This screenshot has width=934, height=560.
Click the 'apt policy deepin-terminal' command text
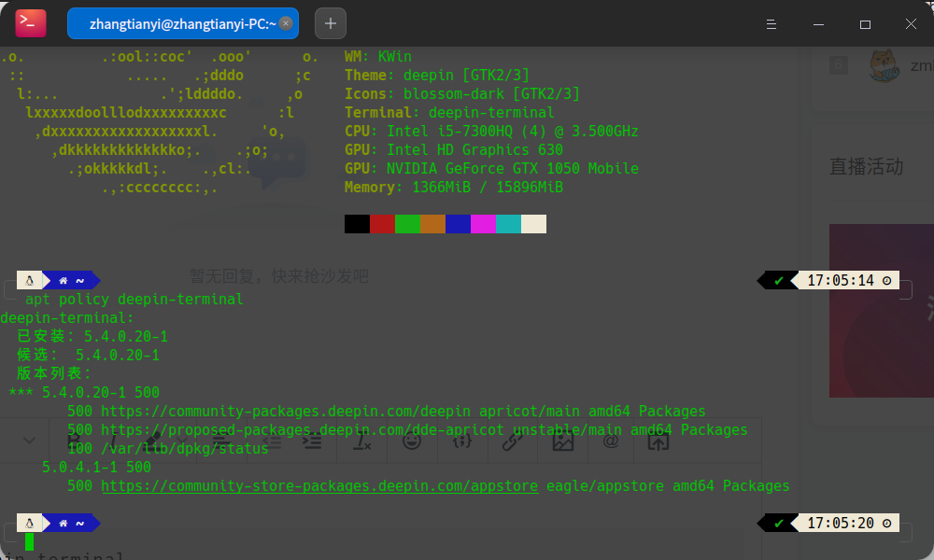pos(134,299)
